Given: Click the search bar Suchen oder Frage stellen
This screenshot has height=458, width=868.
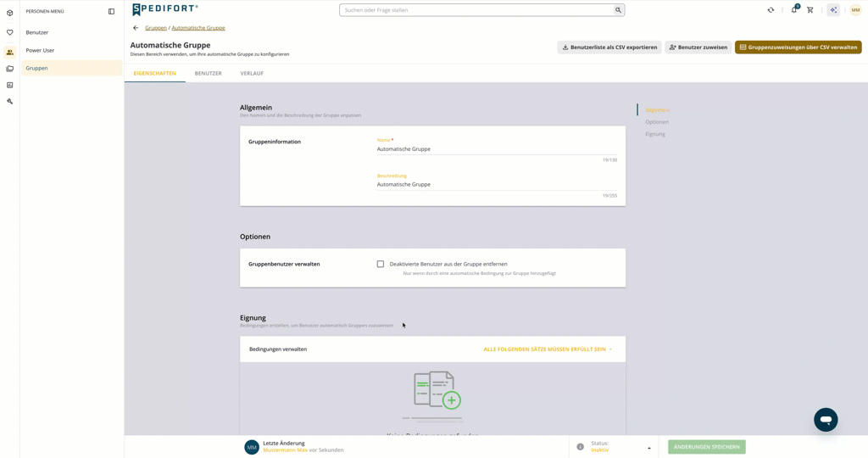Looking at the screenshot, I should (476, 10).
